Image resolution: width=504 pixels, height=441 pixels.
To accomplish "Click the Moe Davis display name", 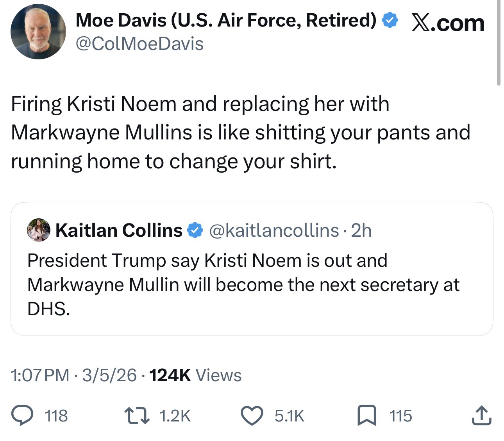I will click(226, 20).
